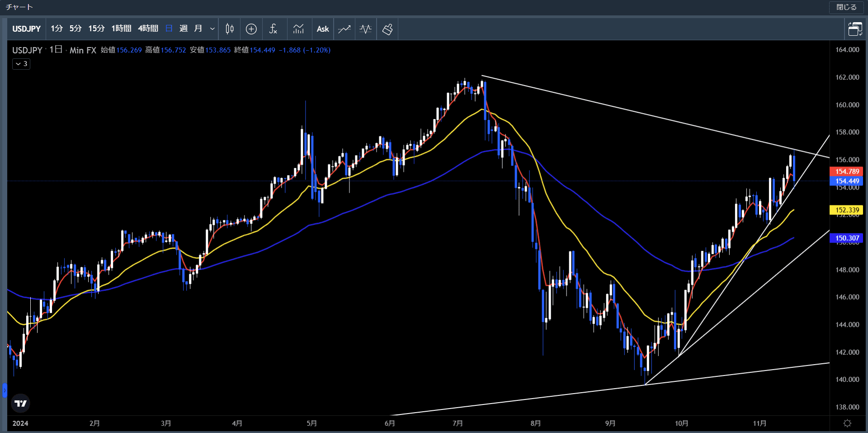Select the 週 weekly timeframe
Image resolution: width=868 pixels, height=433 pixels.
(184, 29)
